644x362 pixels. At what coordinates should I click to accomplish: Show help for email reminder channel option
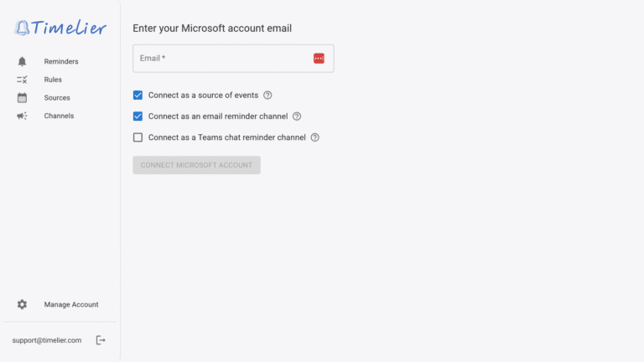tap(297, 116)
